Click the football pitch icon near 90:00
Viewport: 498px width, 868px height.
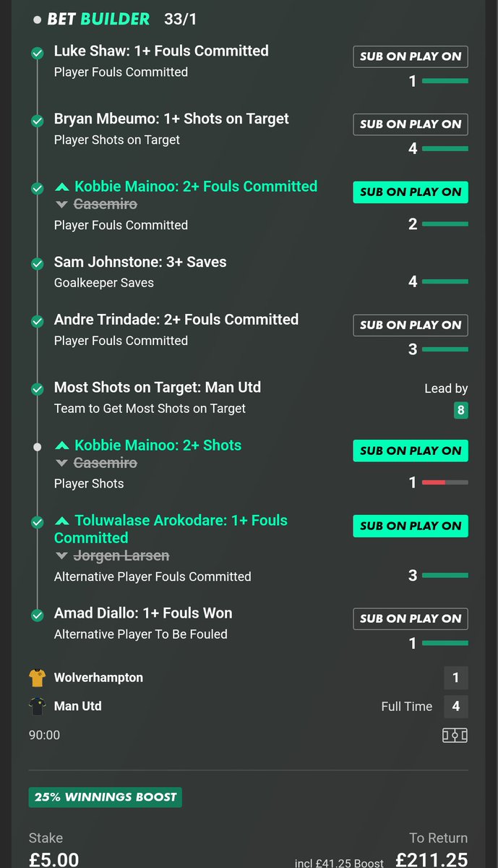pyautogui.click(x=455, y=735)
